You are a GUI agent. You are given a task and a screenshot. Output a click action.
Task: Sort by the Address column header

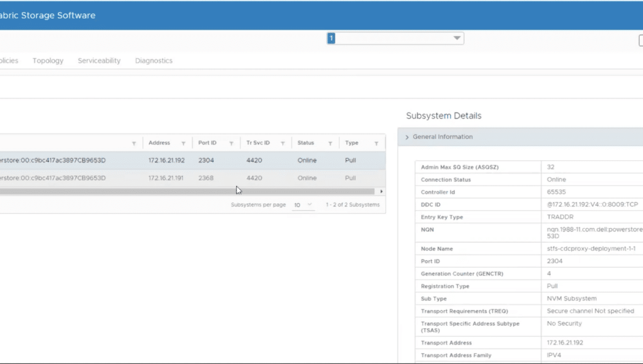pos(159,143)
